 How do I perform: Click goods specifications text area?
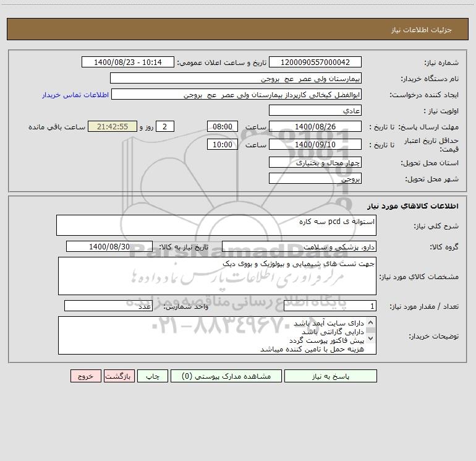pyautogui.click(x=217, y=276)
